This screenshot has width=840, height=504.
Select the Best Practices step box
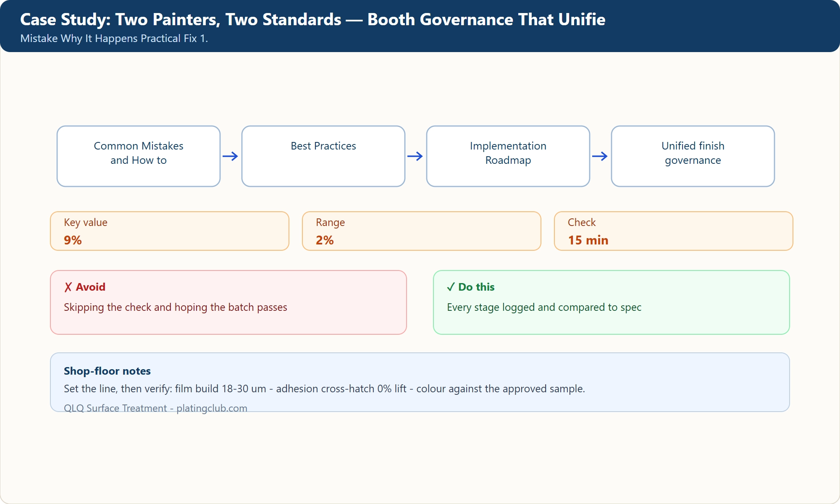323,156
